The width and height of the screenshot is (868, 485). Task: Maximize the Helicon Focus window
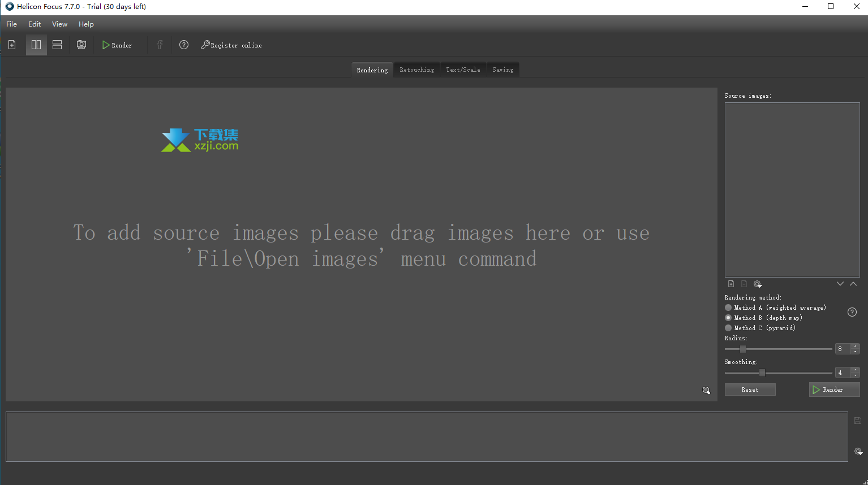[831, 7]
